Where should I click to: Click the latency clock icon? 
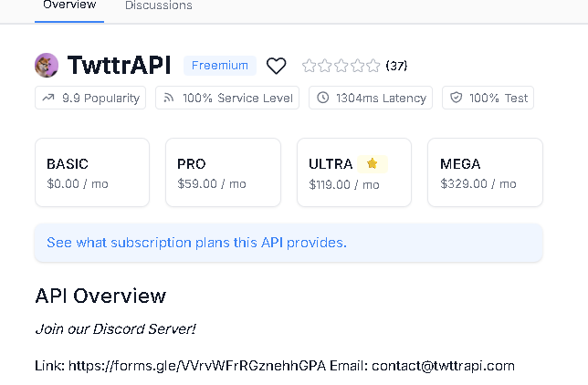(x=323, y=98)
